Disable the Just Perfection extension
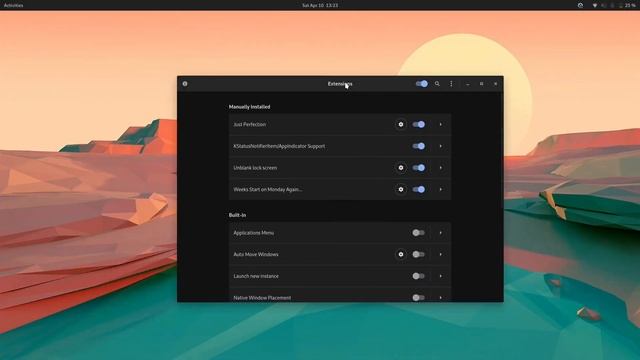Image resolution: width=640 pixels, height=360 pixels. (x=419, y=124)
